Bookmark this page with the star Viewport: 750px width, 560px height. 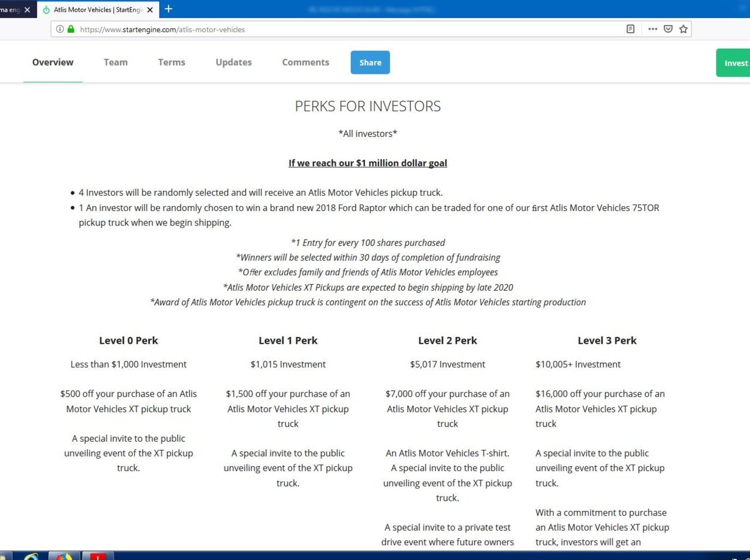(683, 29)
